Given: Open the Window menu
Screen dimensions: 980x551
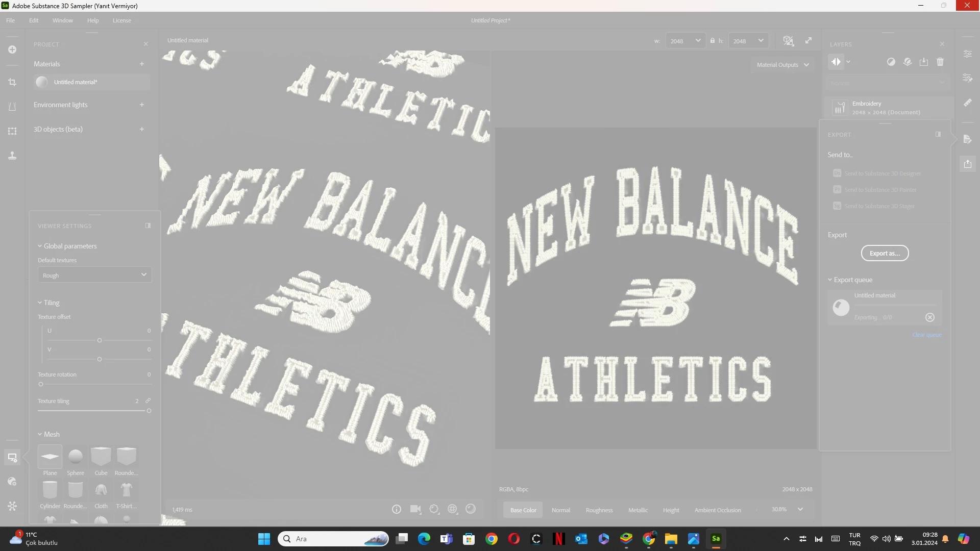Looking at the screenshot, I should coord(62,20).
